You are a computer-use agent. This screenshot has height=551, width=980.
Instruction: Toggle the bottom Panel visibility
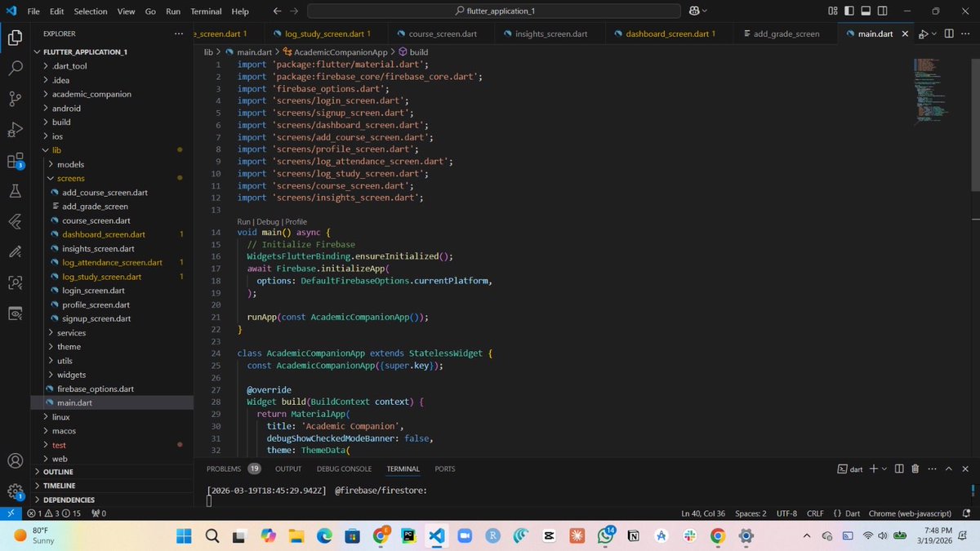click(867, 11)
